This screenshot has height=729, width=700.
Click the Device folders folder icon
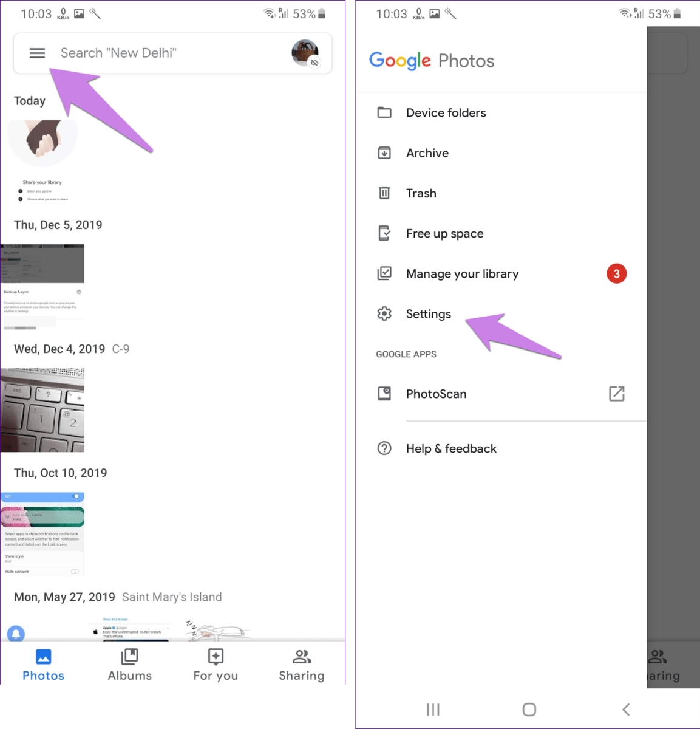[384, 112]
